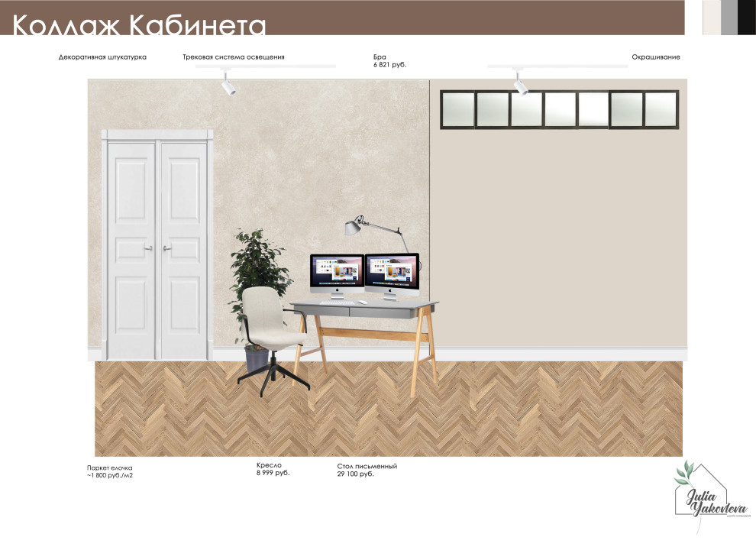The height and width of the screenshot is (550, 756).
Task: Pick the black color swatch
Action: tap(746, 17)
